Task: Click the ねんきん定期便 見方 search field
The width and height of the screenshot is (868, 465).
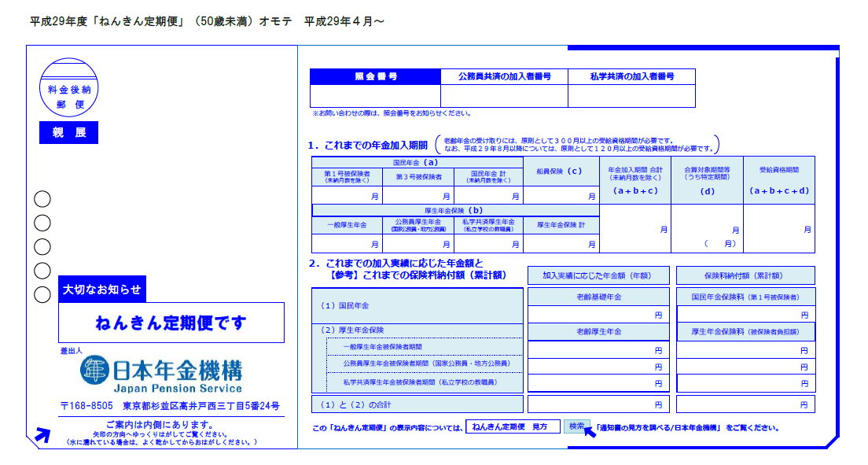Action: click(513, 426)
